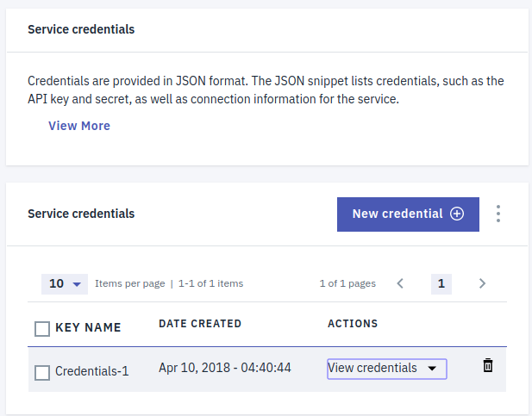Click the arrow on View credentials dropdown
The image size is (532, 416).
tap(432, 369)
